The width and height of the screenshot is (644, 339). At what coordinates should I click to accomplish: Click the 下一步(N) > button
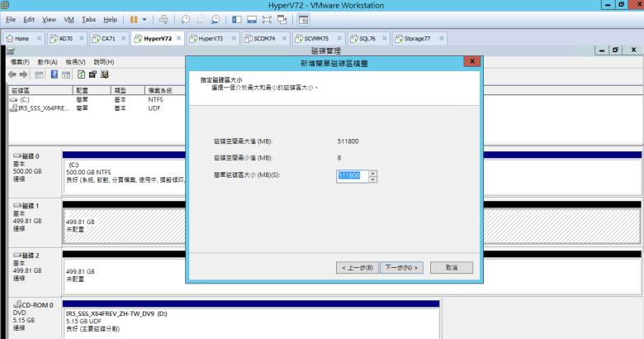click(402, 267)
